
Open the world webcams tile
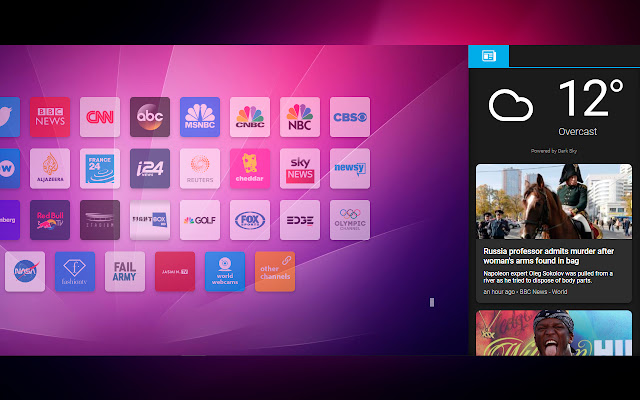tap(225, 271)
